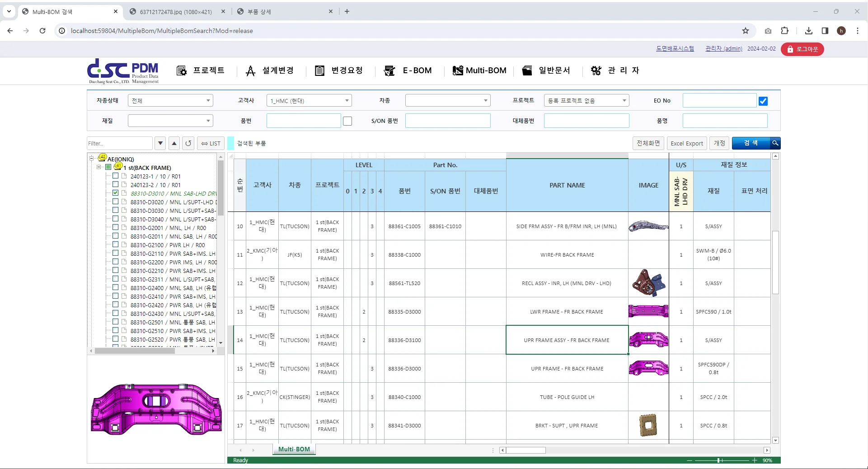868x469 pixels.
Task: Check the 88310-G2001 tree item
Action: coord(116,227)
